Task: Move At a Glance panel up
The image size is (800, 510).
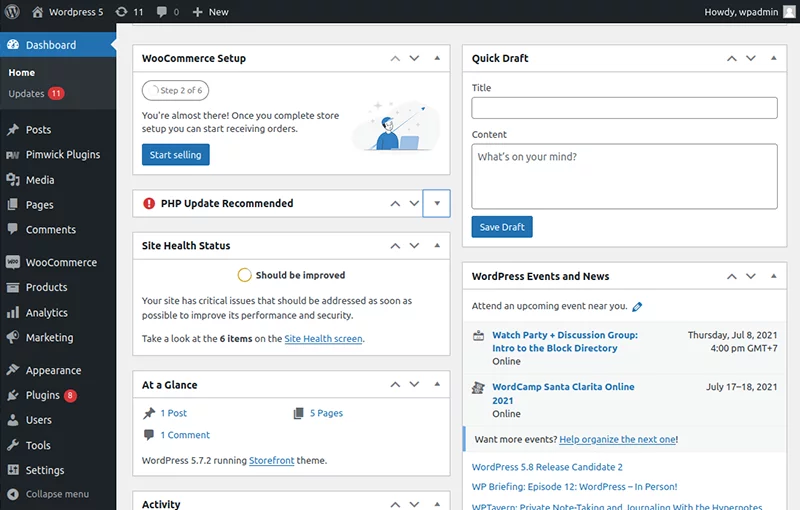Action: (x=395, y=384)
